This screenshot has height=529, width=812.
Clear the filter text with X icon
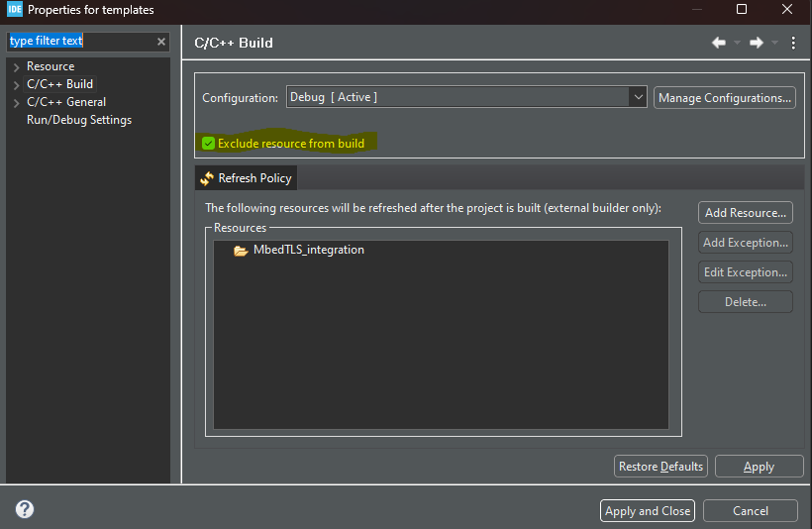[x=161, y=42]
